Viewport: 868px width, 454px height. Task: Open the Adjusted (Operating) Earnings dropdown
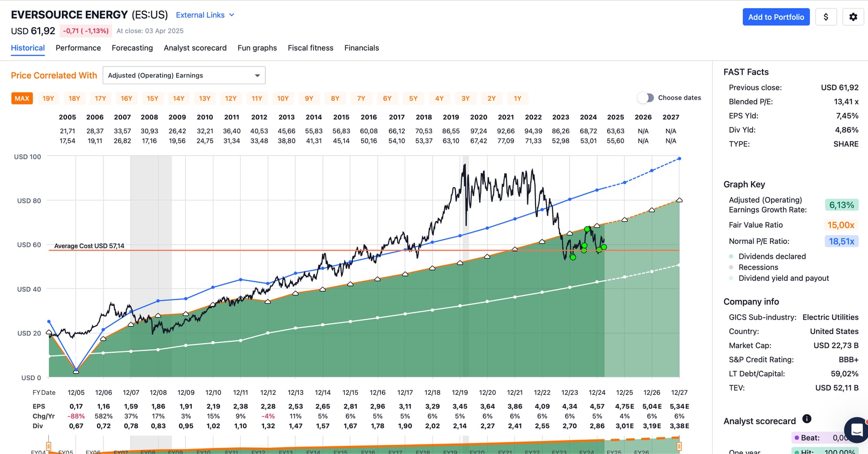coord(184,76)
